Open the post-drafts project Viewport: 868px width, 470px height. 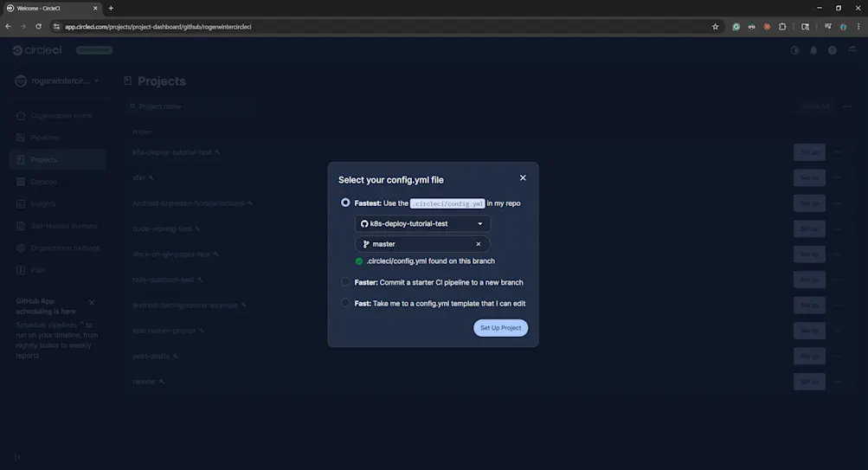[151, 356]
